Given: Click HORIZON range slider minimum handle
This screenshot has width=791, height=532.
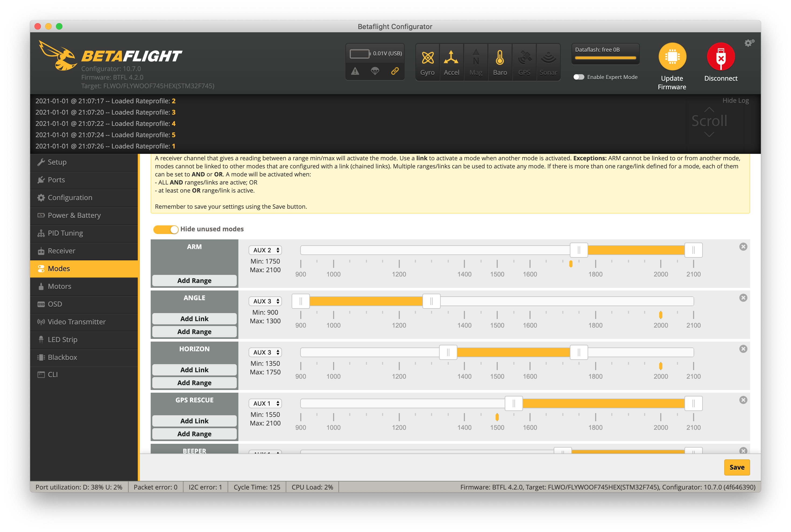Looking at the screenshot, I should 448,353.
